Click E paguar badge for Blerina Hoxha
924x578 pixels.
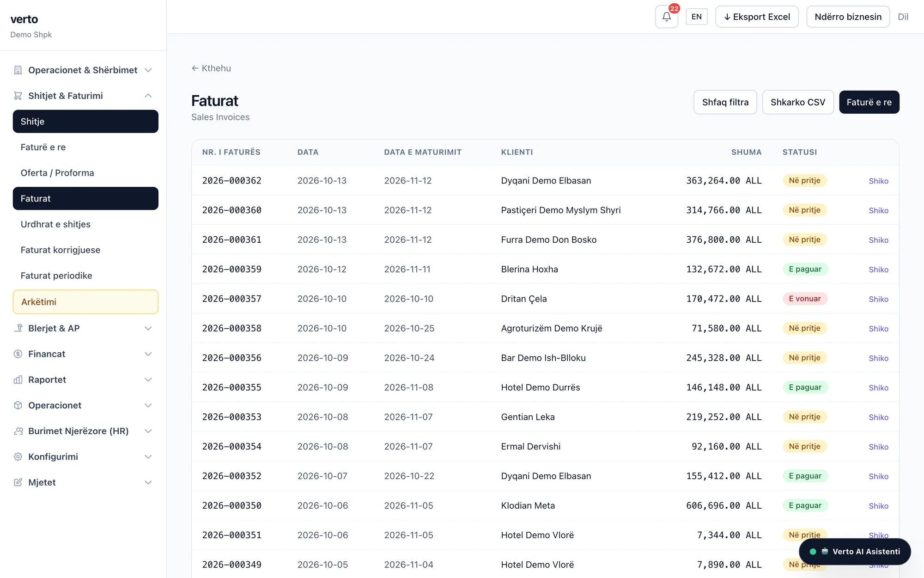(805, 269)
